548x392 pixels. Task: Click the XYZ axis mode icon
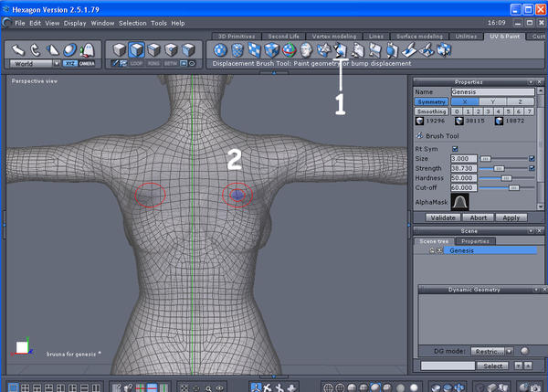click(70, 64)
